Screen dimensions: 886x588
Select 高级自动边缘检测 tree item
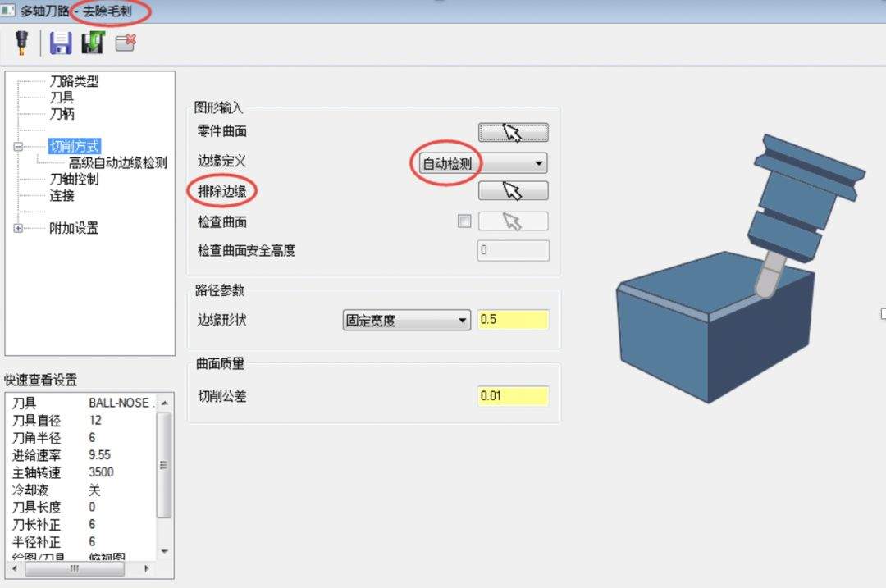click(117, 162)
